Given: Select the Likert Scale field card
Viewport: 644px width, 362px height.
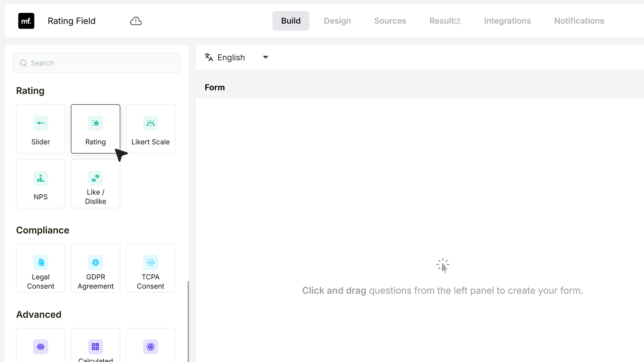Looking at the screenshot, I should pos(151,129).
